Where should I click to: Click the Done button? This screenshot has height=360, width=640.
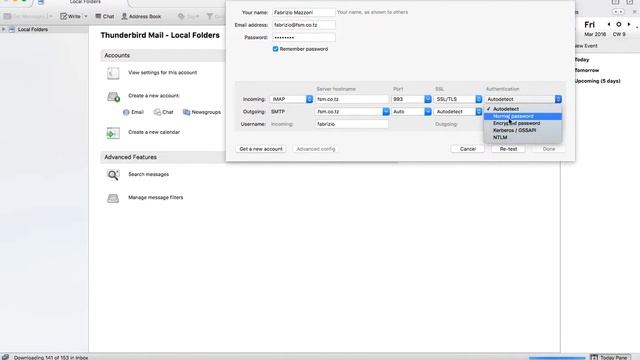pos(549,149)
